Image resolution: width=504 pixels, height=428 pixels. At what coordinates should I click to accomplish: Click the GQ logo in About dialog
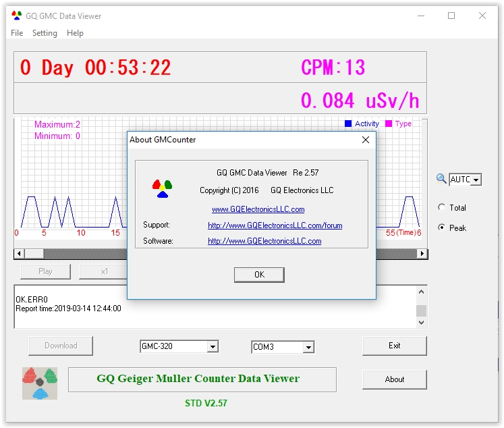162,188
